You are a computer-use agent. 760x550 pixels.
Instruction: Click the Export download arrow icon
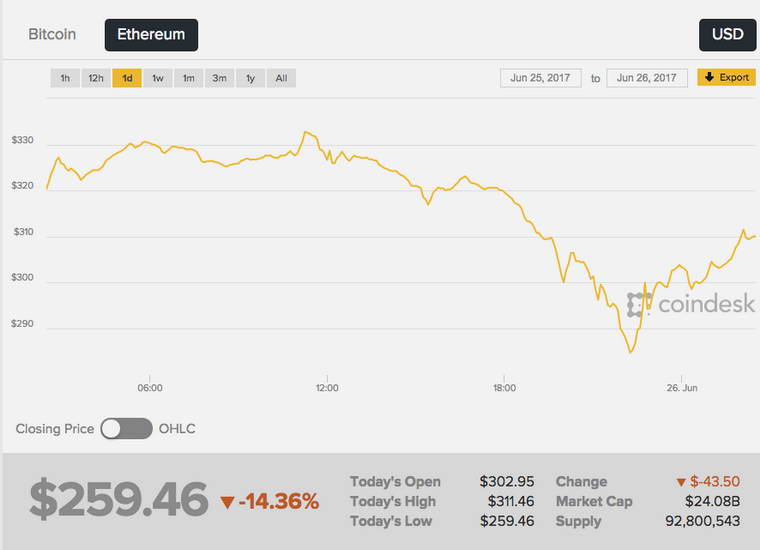709,77
